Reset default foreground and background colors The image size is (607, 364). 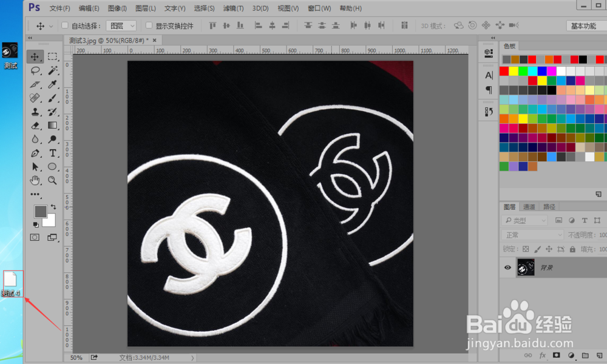pos(36,224)
